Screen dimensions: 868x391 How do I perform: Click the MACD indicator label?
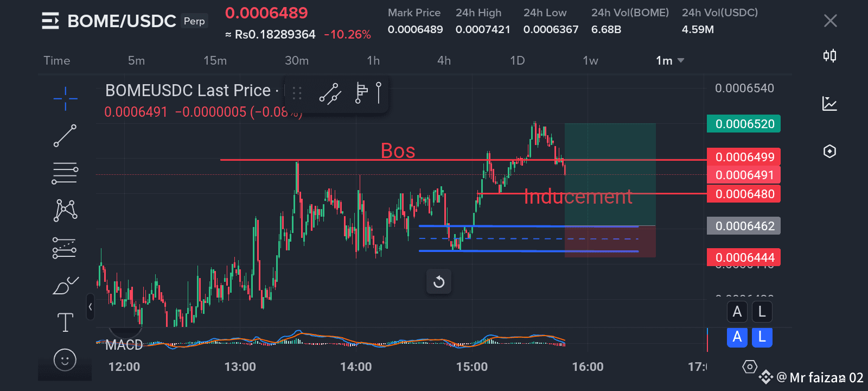pyautogui.click(x=124, y=345)
